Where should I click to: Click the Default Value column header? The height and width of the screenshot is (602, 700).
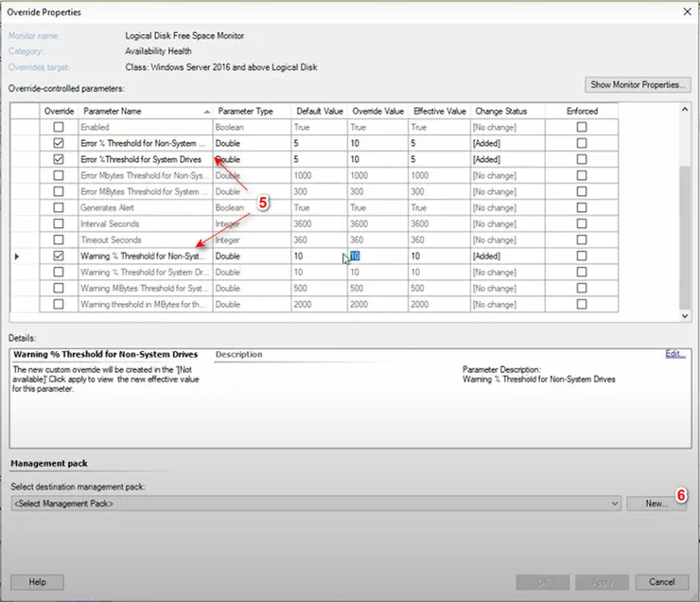point(320,111)
